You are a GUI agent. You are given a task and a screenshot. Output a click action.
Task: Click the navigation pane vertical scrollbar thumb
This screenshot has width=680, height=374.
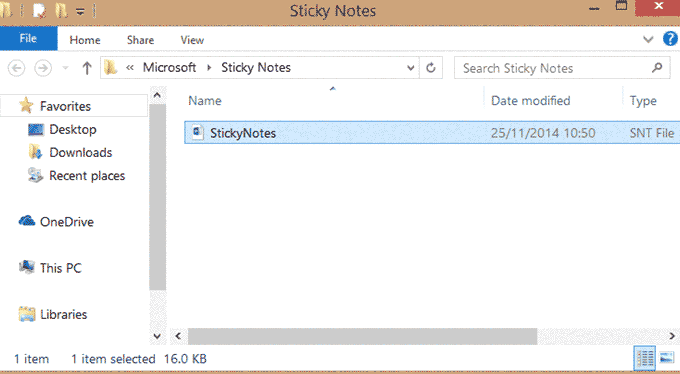157,197
